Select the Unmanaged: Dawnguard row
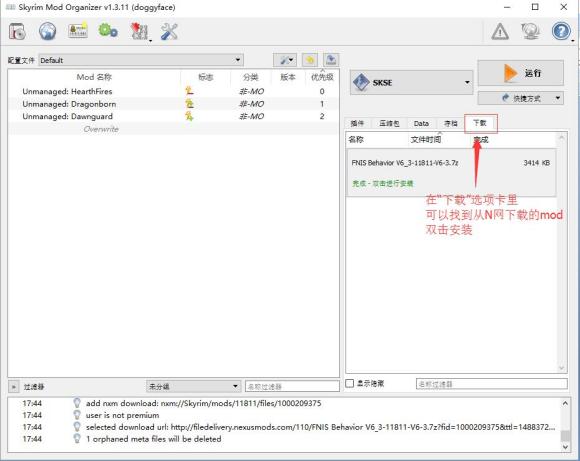This screenshot has height=461, width=580. click(173, 117)
